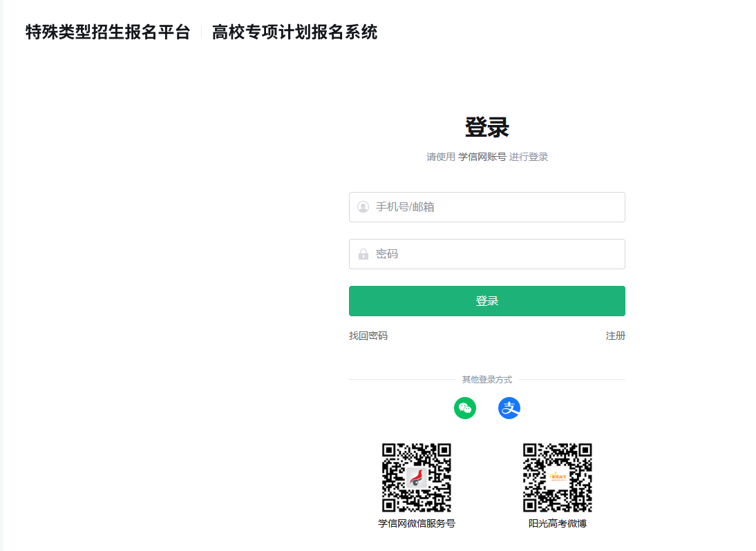Click the Alipay login icon

pos(509,408)
